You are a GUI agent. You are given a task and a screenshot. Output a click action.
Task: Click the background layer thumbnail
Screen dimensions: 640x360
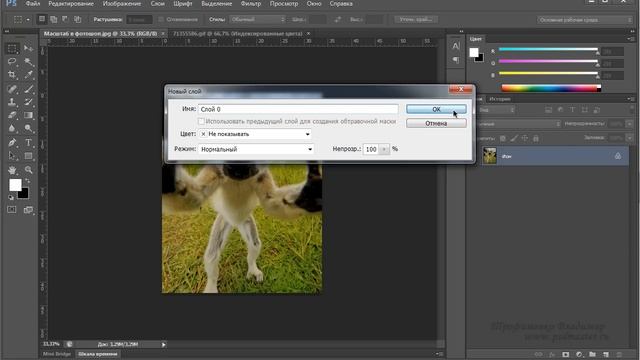point(489,156)
